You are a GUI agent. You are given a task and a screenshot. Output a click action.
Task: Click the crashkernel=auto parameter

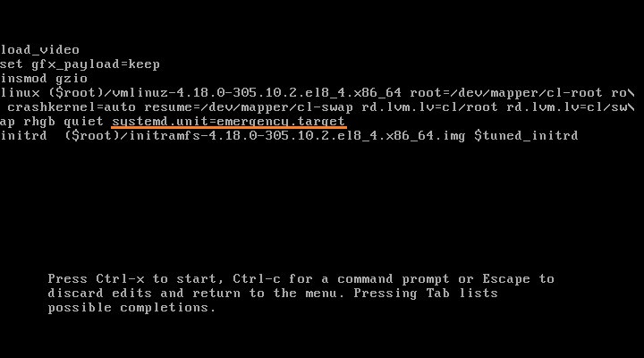pos(72,107)
